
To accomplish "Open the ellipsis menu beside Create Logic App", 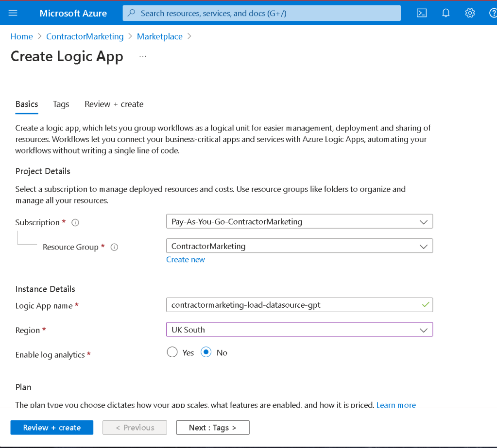I will point(143,56).
